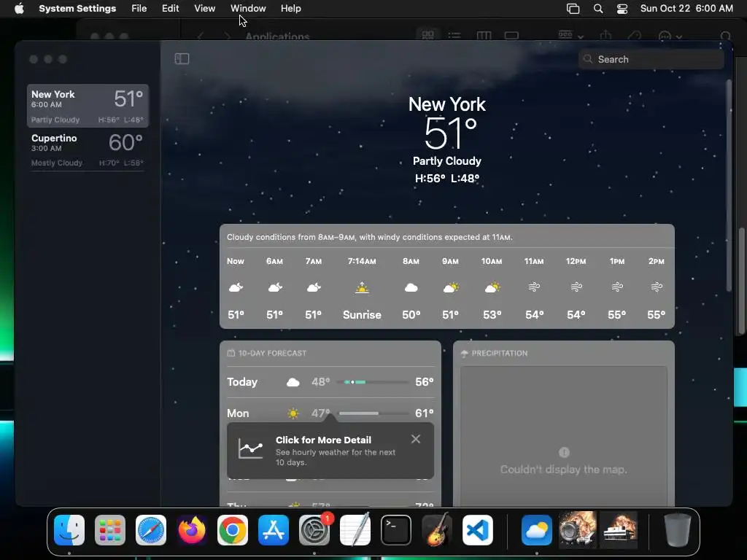Click the Sunrise label in hourly forecast
Image resolution: width=747 pixels, height=560 pixels.
(362, 315)
